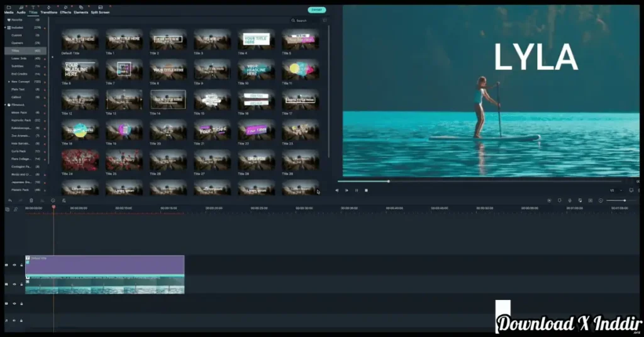Select the paddle boarding video clip
The image size is (644, 337).
pos(105,285)
